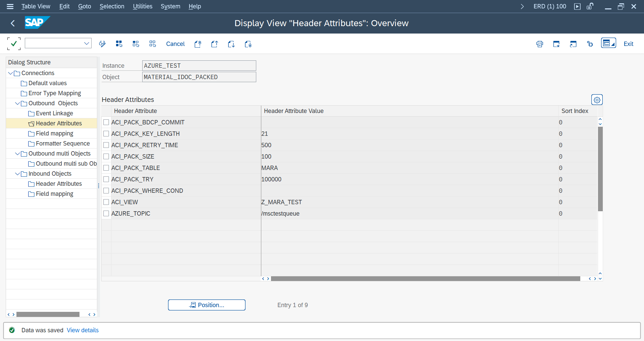Open the SAP hamburger main menu
Viewport: 644px width, 341px height.
10,6
